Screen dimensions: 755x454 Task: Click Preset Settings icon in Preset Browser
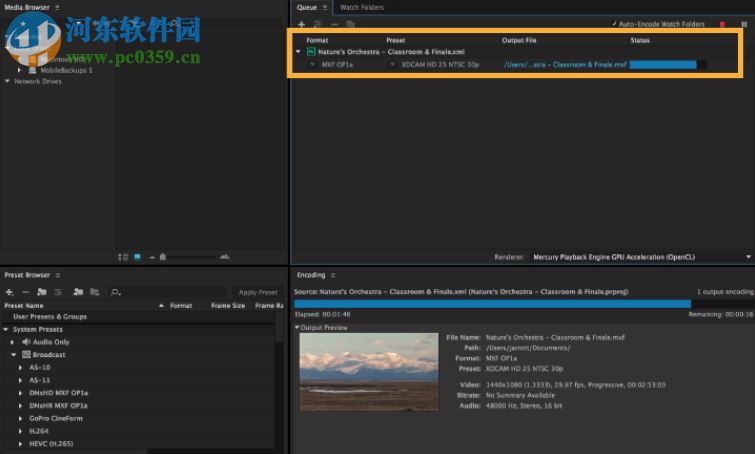(58, 292)
